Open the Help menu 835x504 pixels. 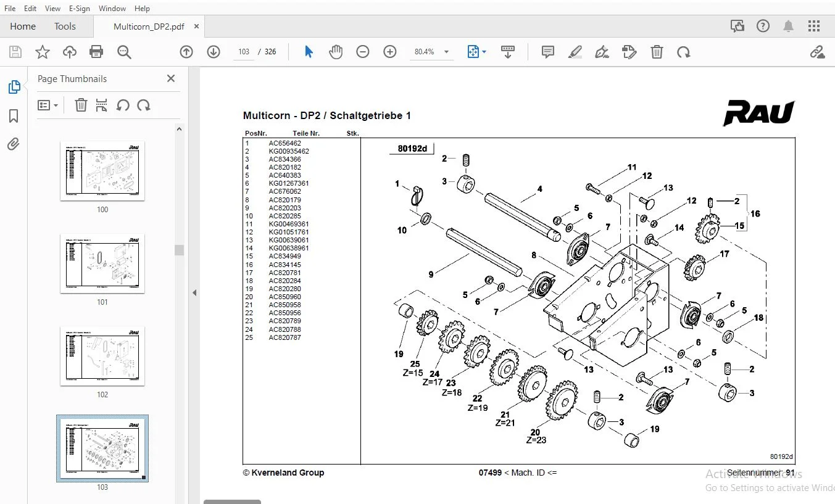pos(142,8)
